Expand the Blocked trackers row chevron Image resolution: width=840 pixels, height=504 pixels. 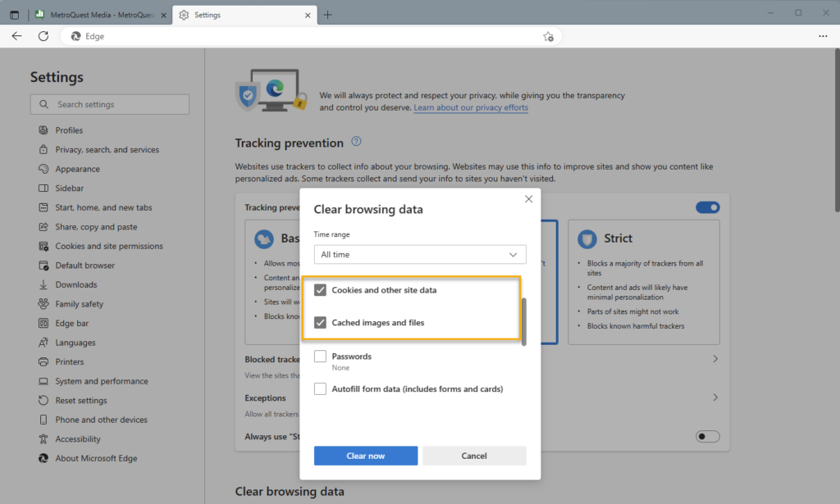coord(714,359)
